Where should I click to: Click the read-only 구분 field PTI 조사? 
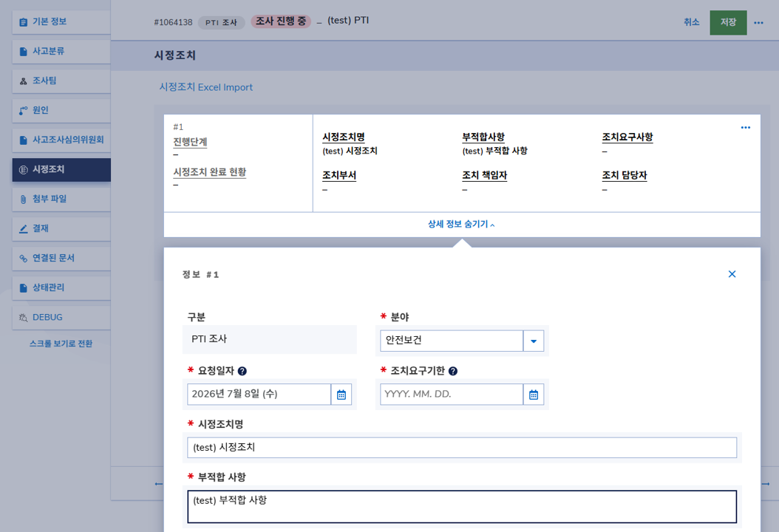[270, 339]
